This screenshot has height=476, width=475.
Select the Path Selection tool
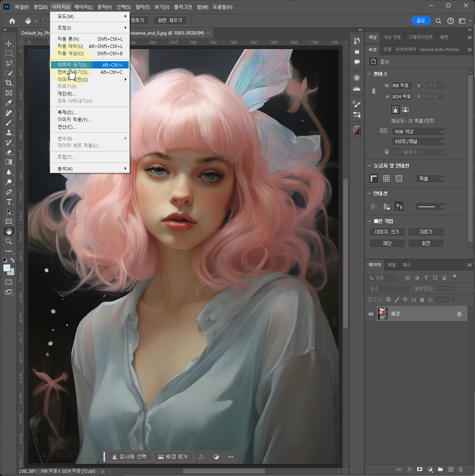[9, 212]
